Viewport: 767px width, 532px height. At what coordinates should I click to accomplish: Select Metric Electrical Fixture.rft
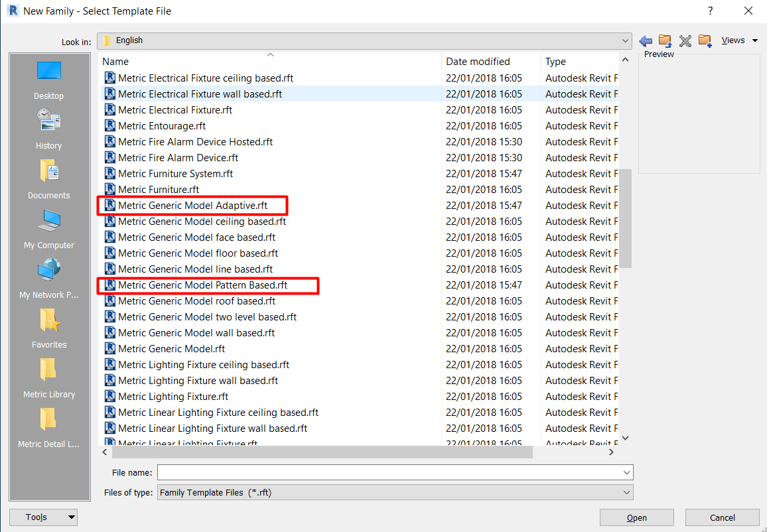175,110
